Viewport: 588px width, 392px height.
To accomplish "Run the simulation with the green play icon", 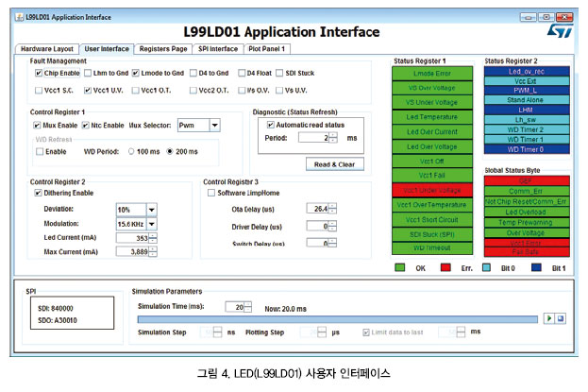I will [549, 318].
